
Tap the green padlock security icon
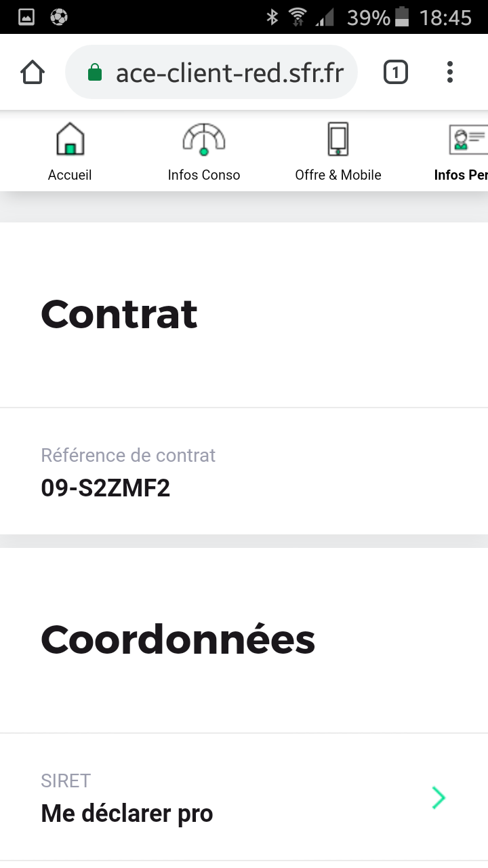[x=96, y=73]
